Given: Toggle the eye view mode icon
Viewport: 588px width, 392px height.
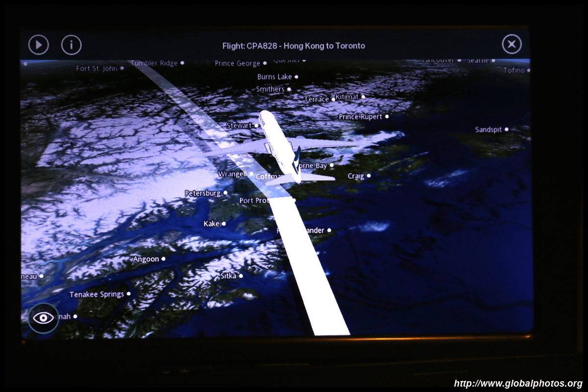Looking at the screenshot, I should 44,318.
